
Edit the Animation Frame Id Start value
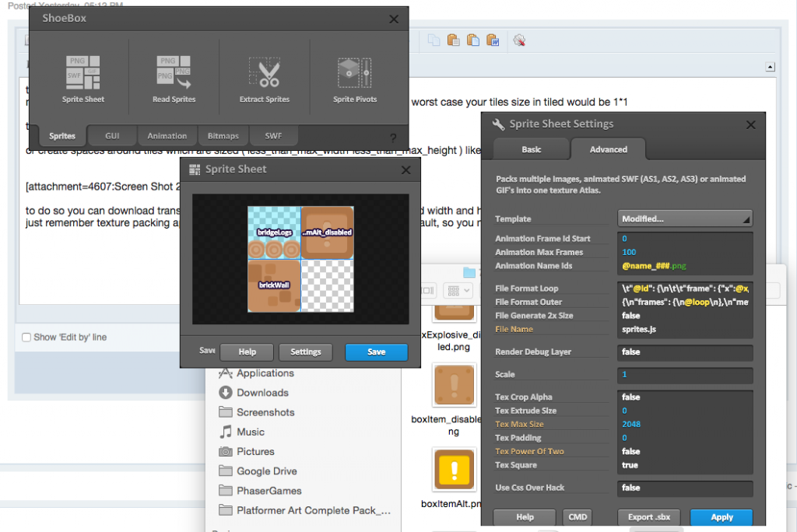684,238
